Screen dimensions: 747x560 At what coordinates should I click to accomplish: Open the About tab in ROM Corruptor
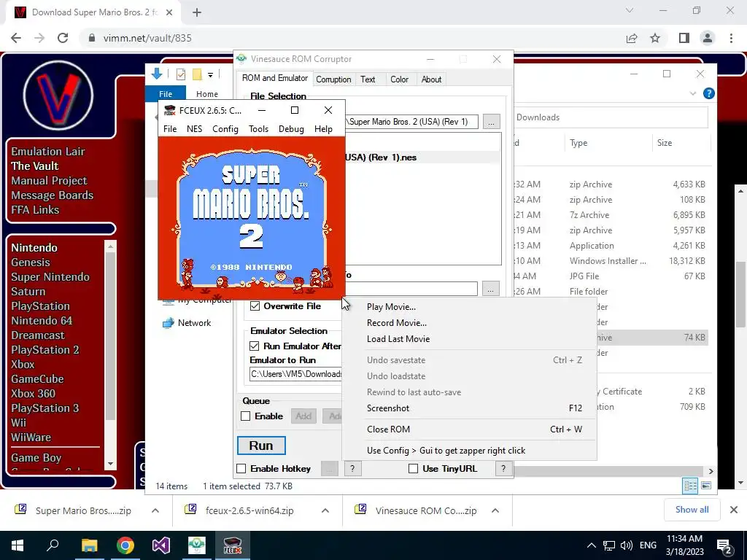pos(431,79)
